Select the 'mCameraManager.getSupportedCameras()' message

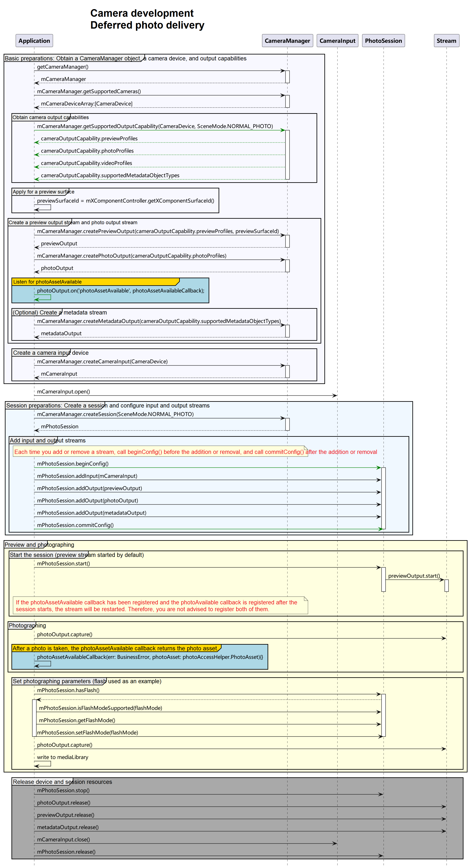[x=89, y=91]
